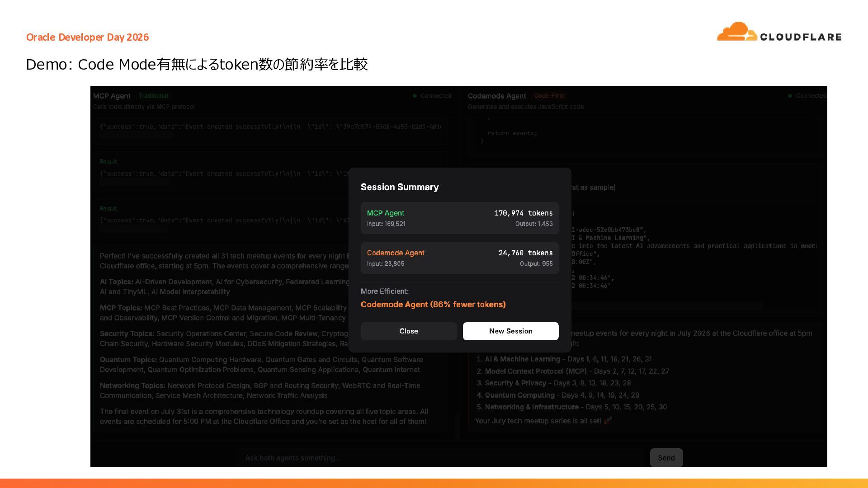Viewport: 868px width, 488px height.
Task: Click the second green Result label
Action: click(x=108, y=208)
